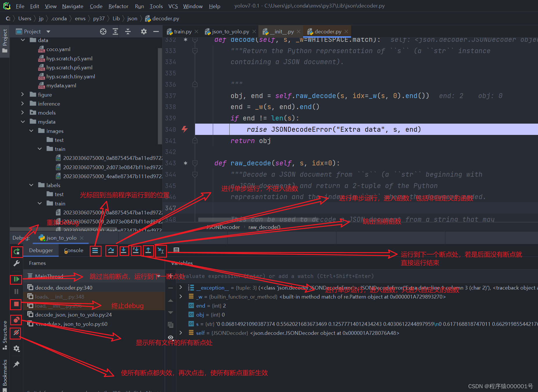Click the Rerun debug session icon
Image resolution: width=538 pixels, height=392 pixels.
tap(17, 252)
